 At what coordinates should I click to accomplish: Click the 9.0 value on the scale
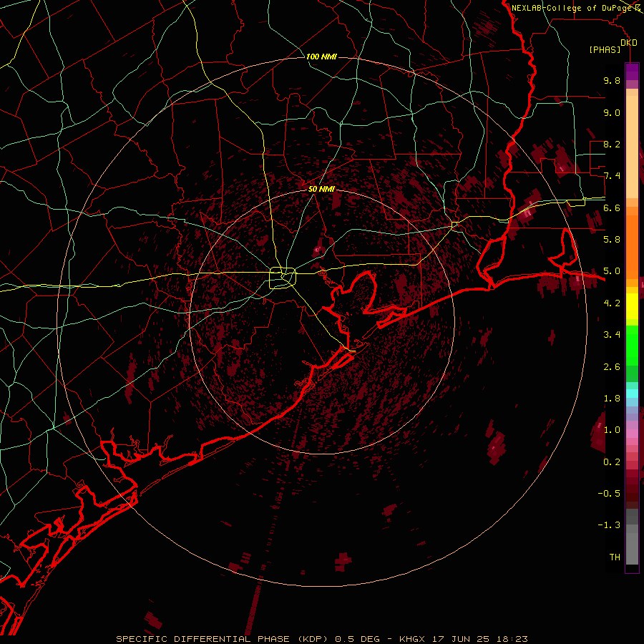coord(612,112)
